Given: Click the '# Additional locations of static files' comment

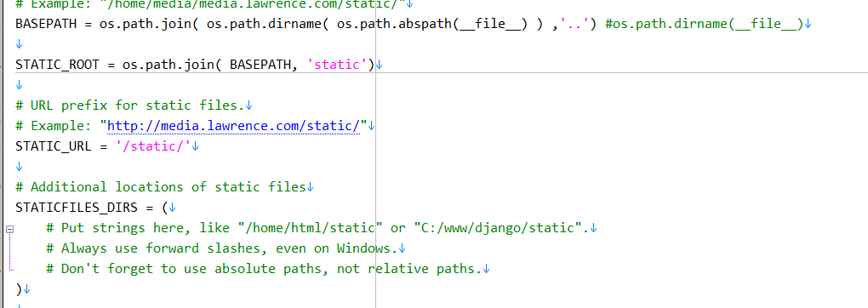Looking at the screenshot, I should click(x=161, y=188).
